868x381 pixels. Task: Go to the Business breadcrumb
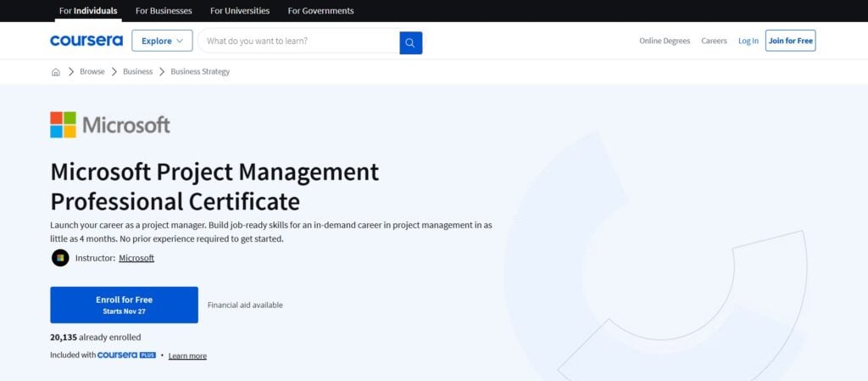[138, 72]
